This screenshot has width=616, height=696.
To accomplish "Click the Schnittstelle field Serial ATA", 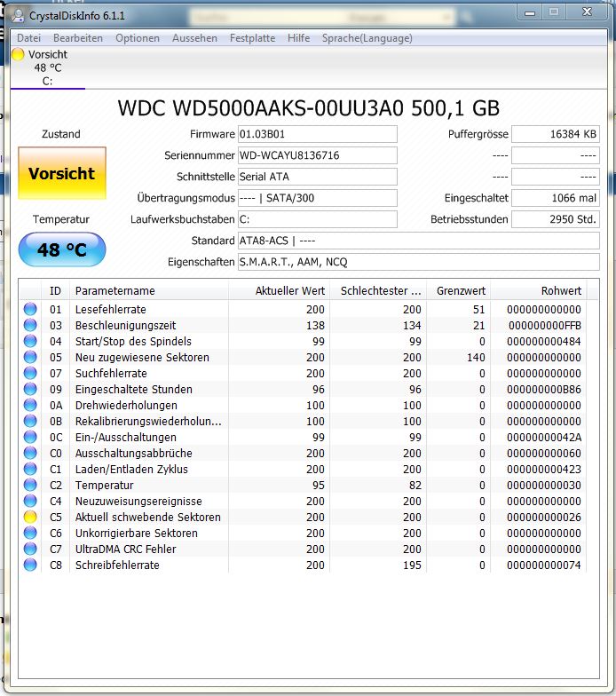I will point(318,177).
